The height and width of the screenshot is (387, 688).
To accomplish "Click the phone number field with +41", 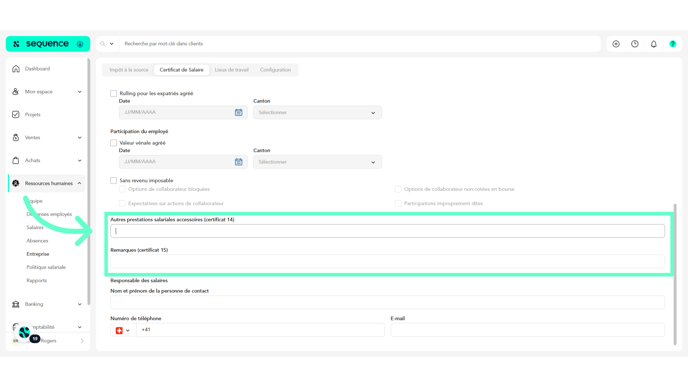I will (260, 330).
